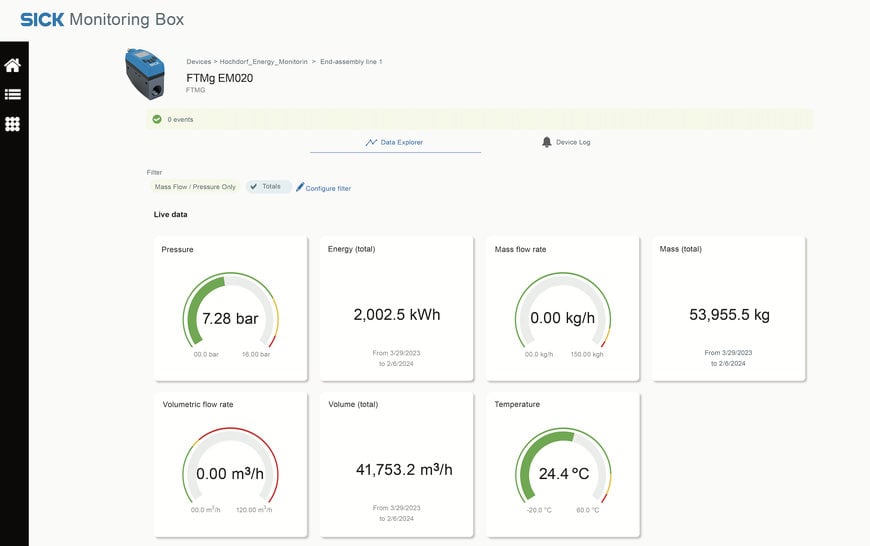Screen dimensions: 870x546
Task: Open the home icon in sidebar
Action: (x=12, y=65)
